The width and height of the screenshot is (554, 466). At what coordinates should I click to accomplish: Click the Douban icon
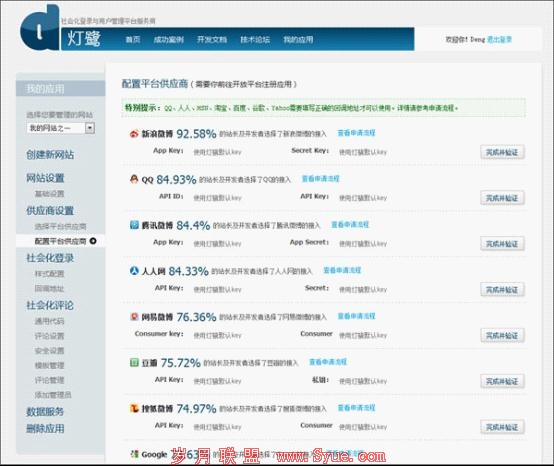click(134, 362)
